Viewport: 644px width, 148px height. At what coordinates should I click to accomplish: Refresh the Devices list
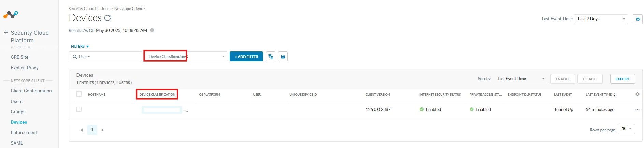click(108, 18)
